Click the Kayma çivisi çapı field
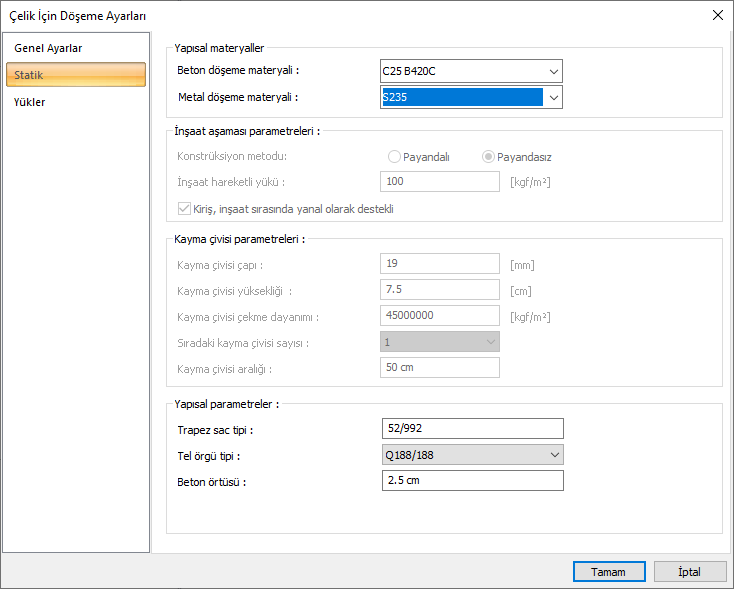This screenshot has height=589, width=734. tap(440, 264)
